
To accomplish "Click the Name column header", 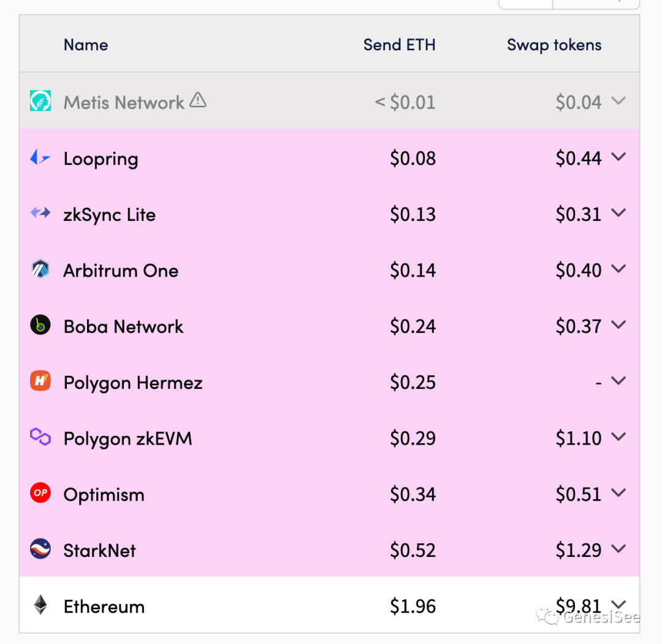I will coord(86,45).
